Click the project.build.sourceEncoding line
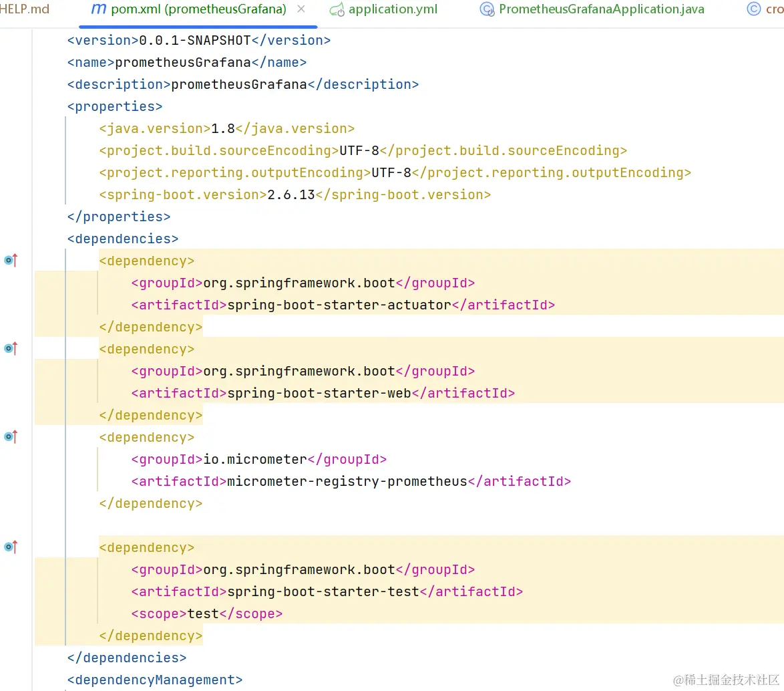 click(x=363, y=150)
